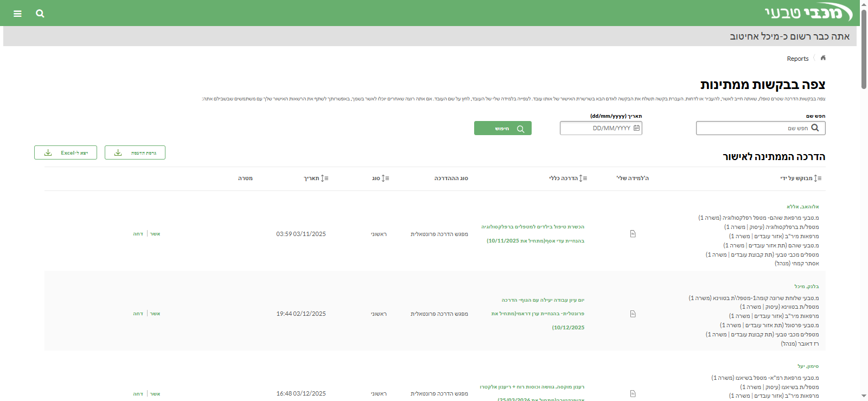Go to the home page via the house icon
This screenshot has width=868, height=401.
pyautogui.click(x=823, y=58)
